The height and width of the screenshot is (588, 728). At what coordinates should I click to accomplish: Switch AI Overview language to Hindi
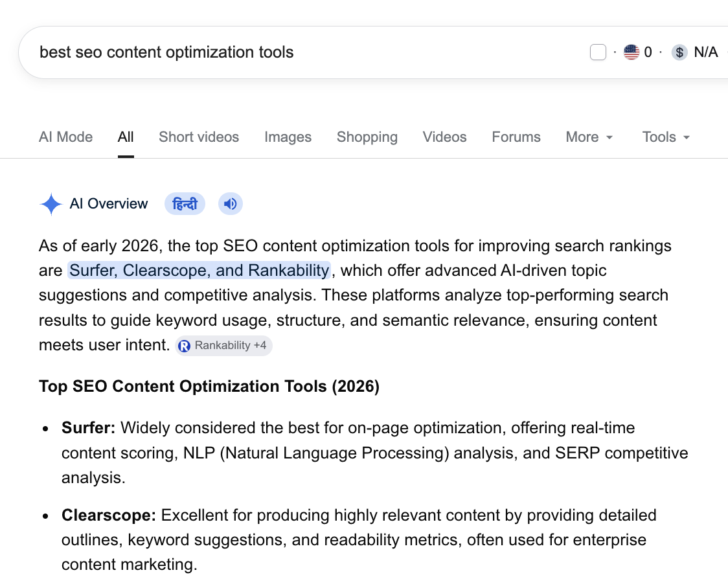click(x=185, y=204)
